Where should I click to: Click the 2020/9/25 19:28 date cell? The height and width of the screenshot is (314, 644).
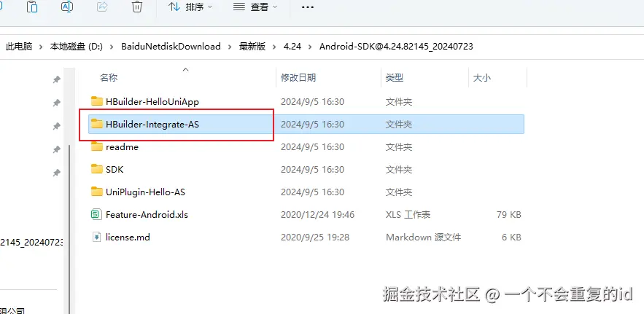pyautogui.click(x=315, y=238)
